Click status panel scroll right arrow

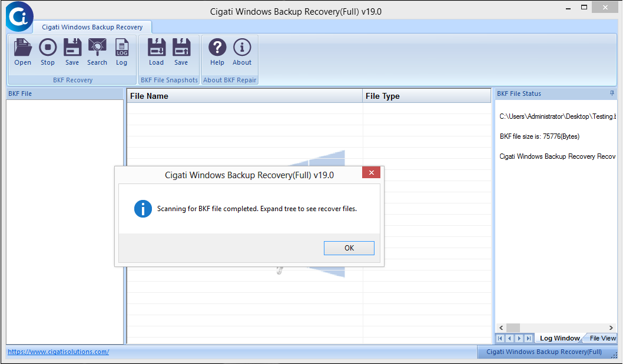611,328
